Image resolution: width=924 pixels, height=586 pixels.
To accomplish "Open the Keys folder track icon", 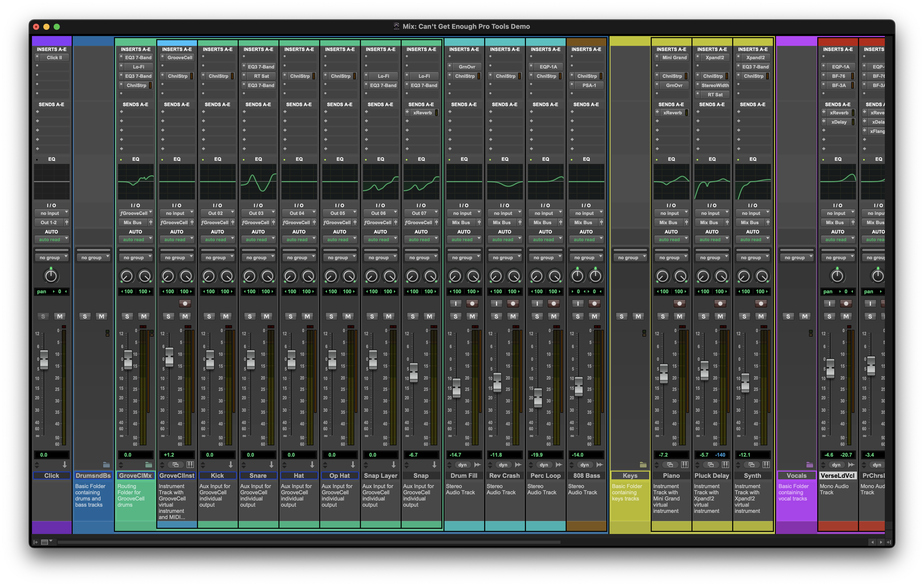I will click(643, 465).
